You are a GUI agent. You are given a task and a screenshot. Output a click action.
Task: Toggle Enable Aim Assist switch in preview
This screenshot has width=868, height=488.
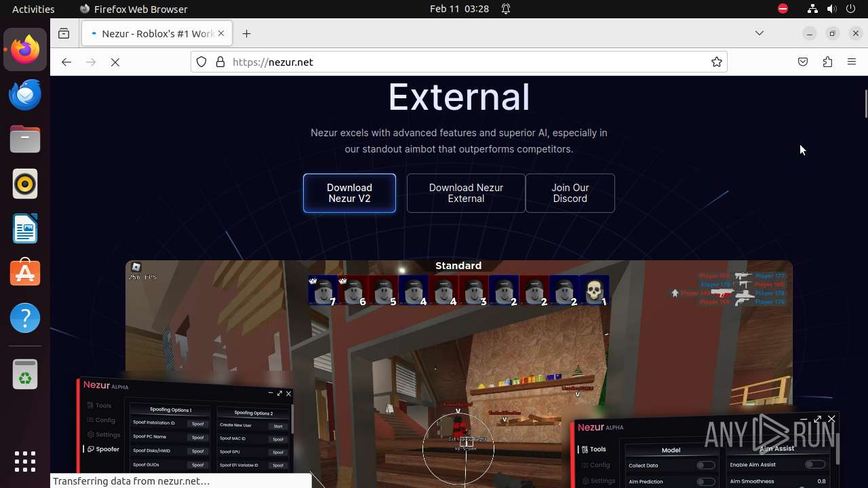(x=814, y=464)
